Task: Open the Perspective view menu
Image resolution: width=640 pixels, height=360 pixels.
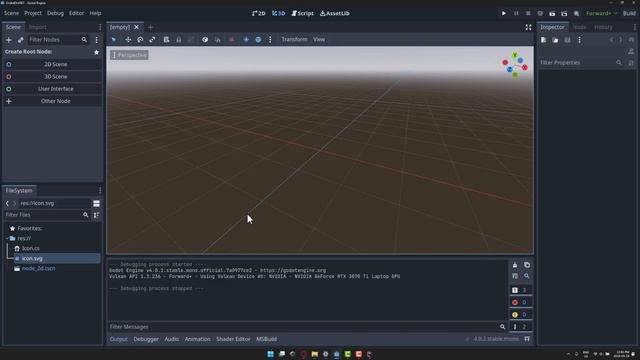Action: (129, 55)
